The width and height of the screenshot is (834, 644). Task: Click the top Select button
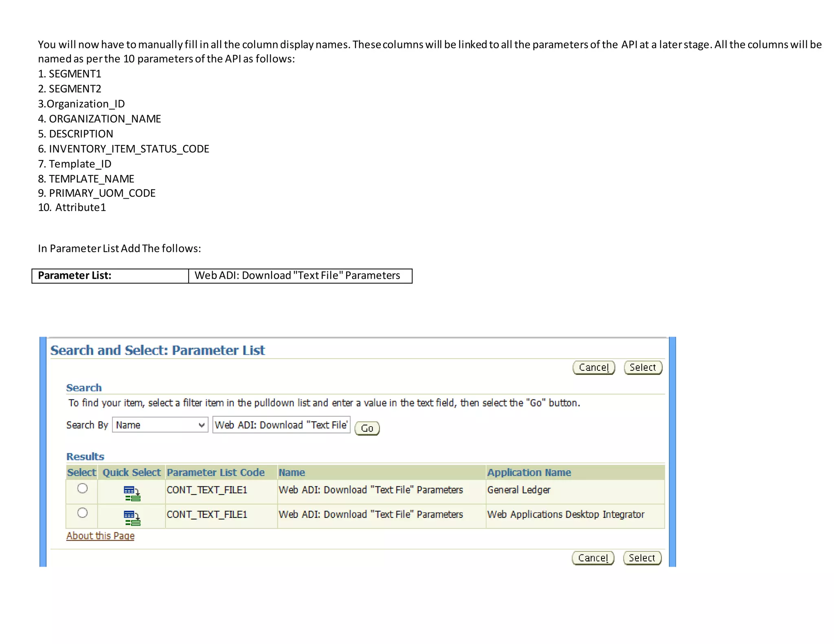(643, 368)
